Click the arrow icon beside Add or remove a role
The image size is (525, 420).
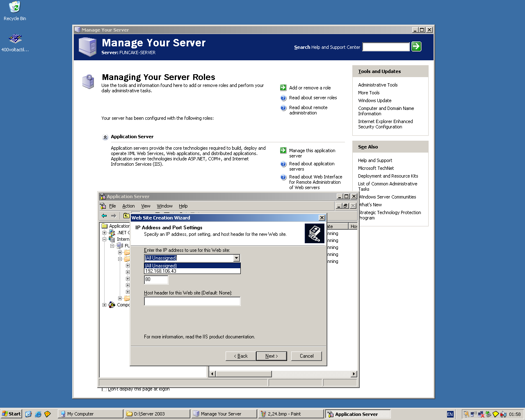tap(283, 87)
